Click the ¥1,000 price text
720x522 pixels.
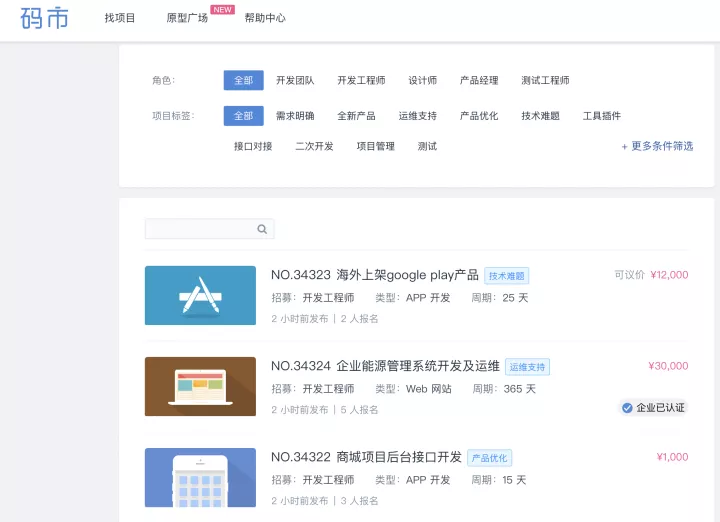tap(672, 457)
